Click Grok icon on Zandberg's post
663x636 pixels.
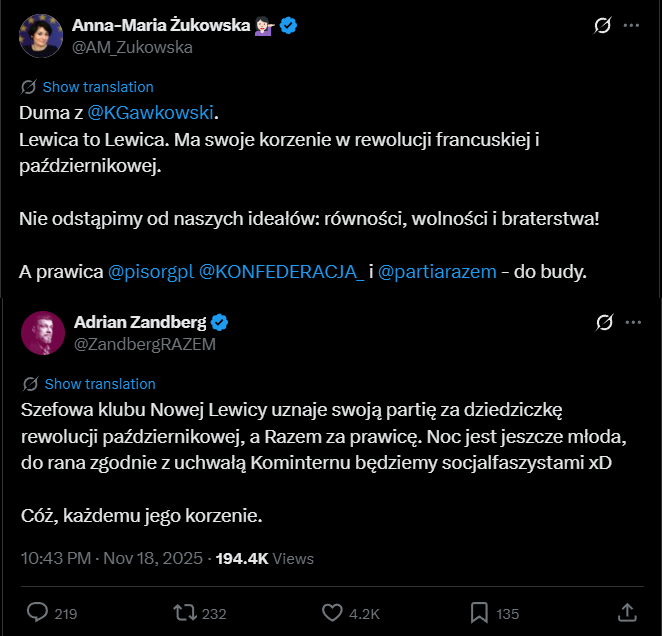(x=604, y=322)
